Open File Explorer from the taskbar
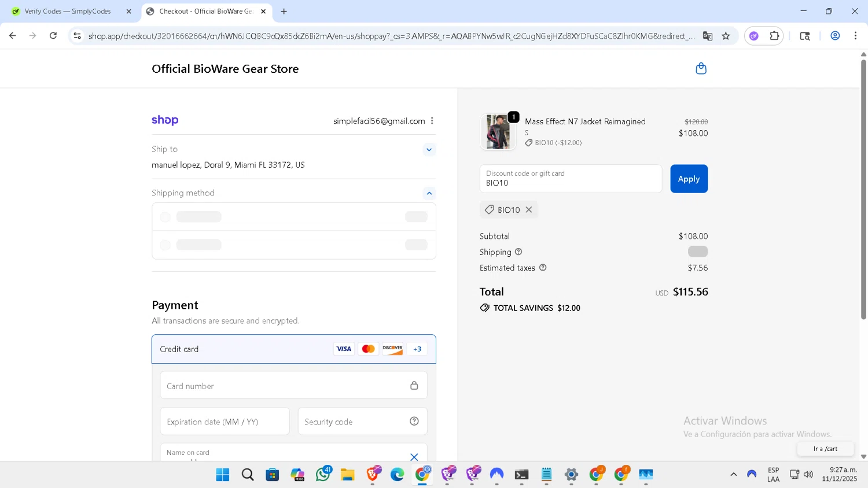868x488 pixels. click(x=347, y=475)
